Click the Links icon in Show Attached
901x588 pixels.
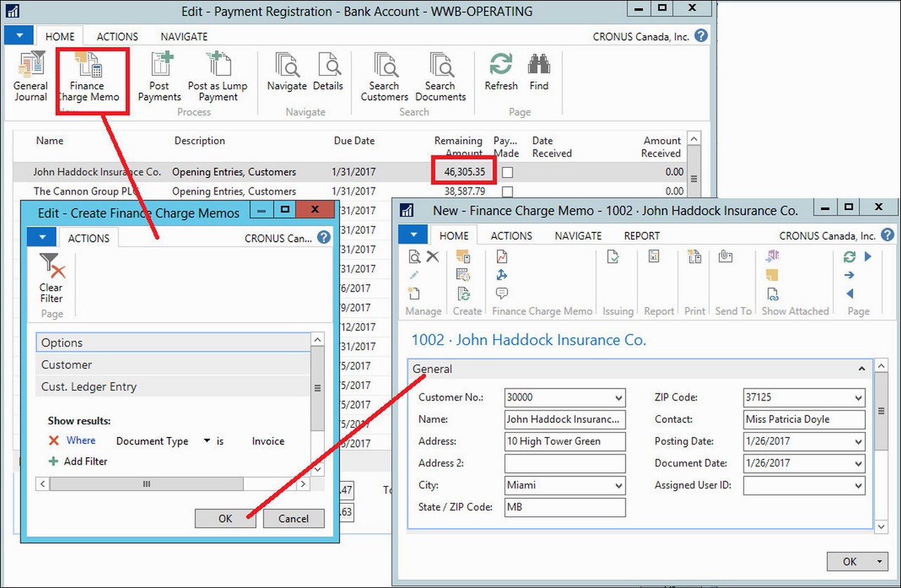coord(772,294)
